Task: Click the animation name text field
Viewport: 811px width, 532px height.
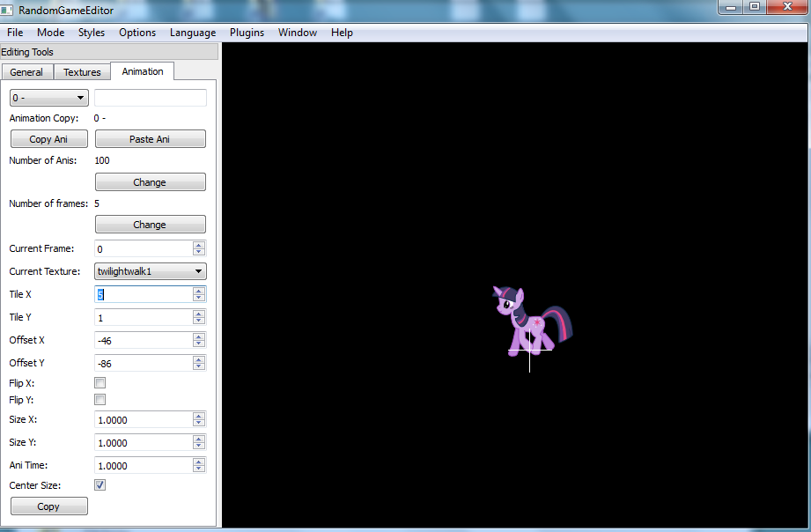Action: tap(151, 98)
